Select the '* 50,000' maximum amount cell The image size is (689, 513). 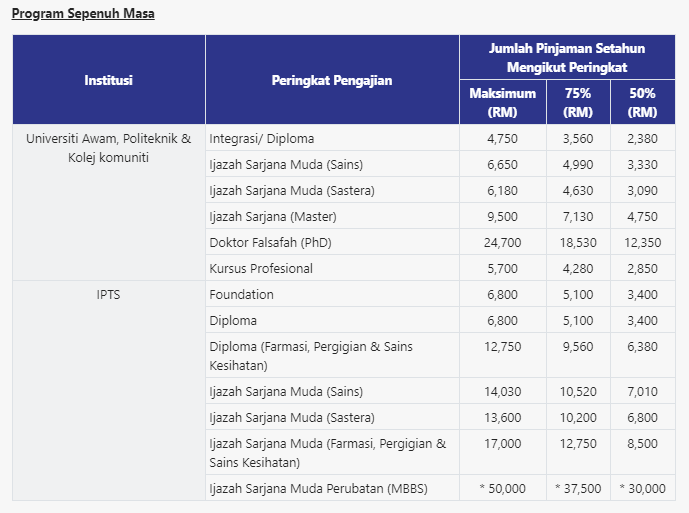[x=500, y=488]
